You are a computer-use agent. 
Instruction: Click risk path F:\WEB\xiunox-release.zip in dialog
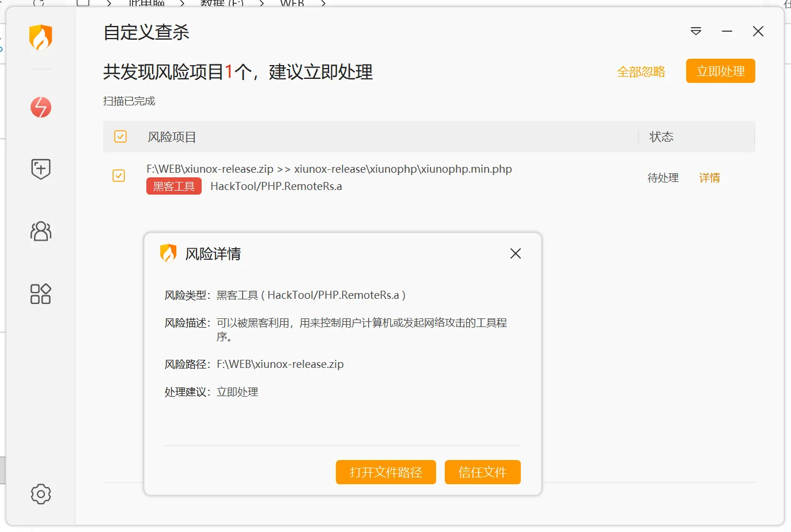[280, 364]
